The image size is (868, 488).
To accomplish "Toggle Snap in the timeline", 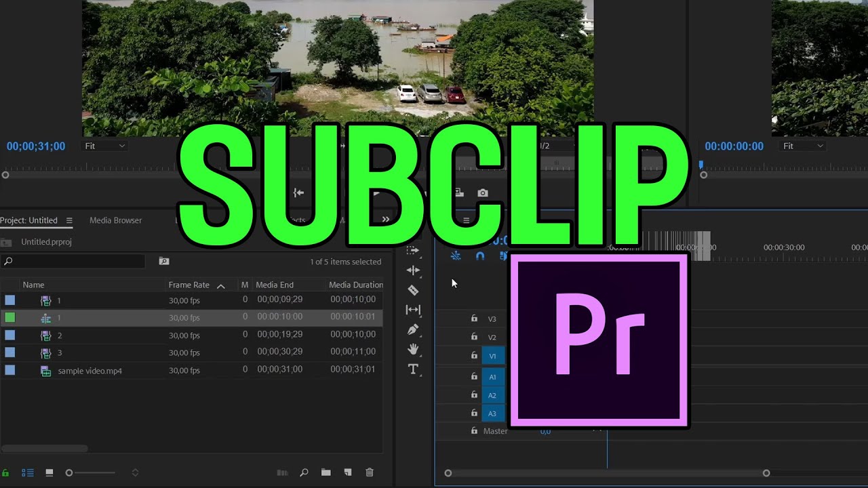I will coord(480,256).
